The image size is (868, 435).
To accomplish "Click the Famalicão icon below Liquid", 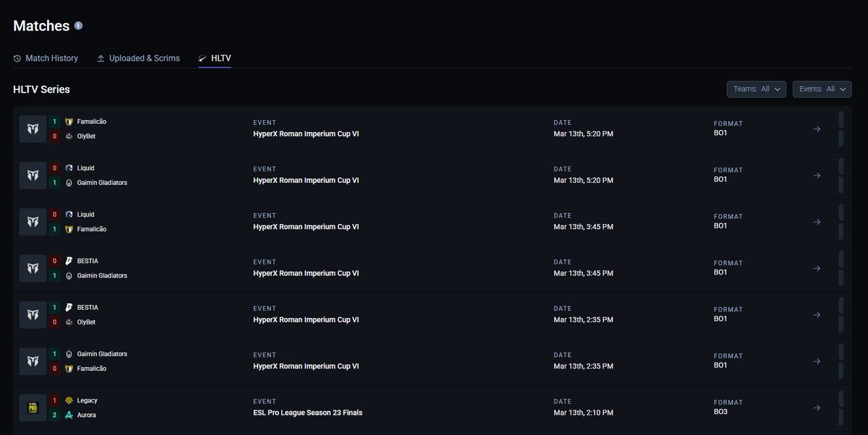I will click(x=69, y=229).
